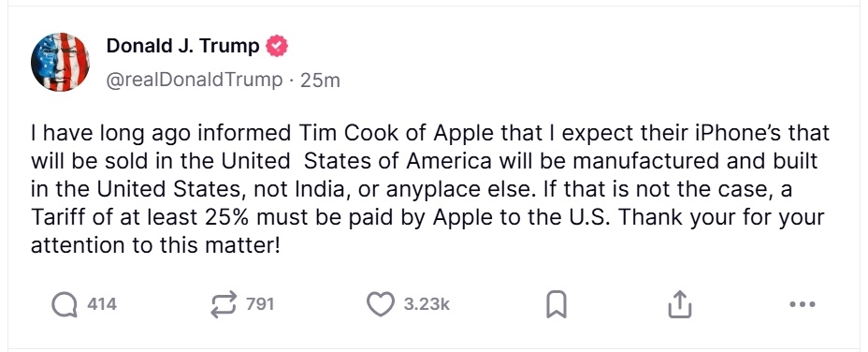Click the red verified checkmark badge

click(277, 47)
